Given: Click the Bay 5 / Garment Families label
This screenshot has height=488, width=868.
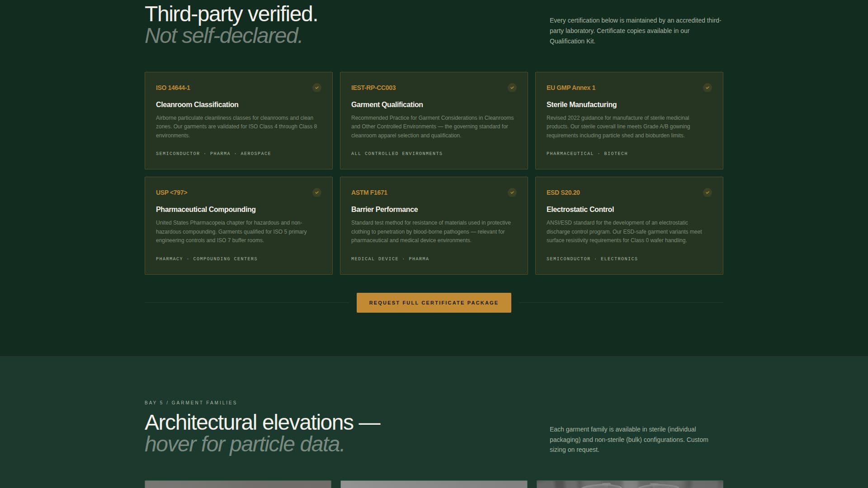Looking at the screenshot, I should click(x=191, y=403).
